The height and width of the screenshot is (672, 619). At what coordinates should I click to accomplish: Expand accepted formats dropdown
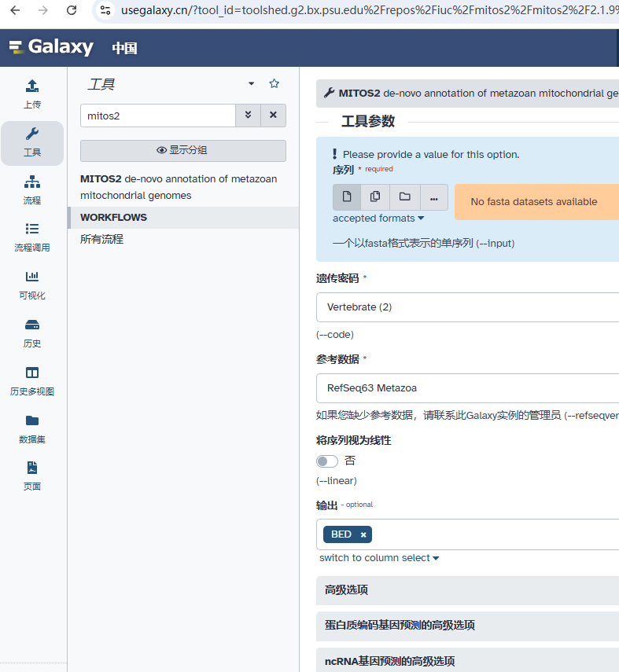point(378,218)
